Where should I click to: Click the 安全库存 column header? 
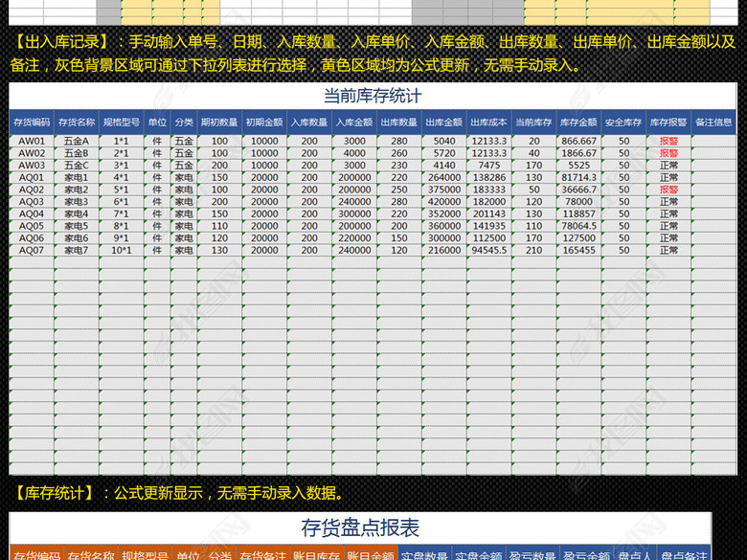[623, 123]
